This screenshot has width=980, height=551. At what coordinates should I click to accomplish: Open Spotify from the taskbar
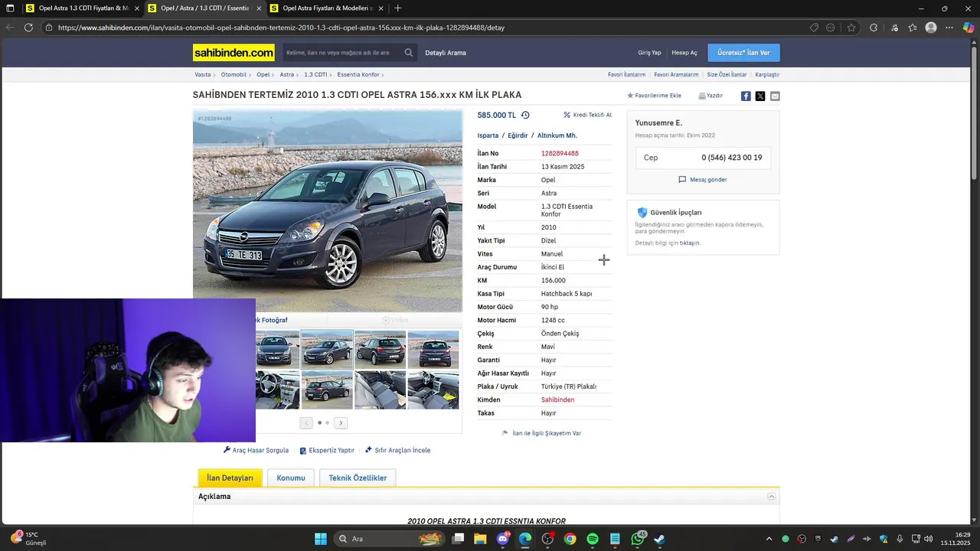[593, 539]
